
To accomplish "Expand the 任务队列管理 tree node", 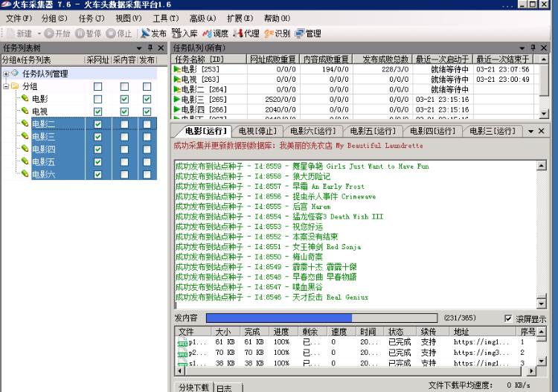I will coord(6,74).
